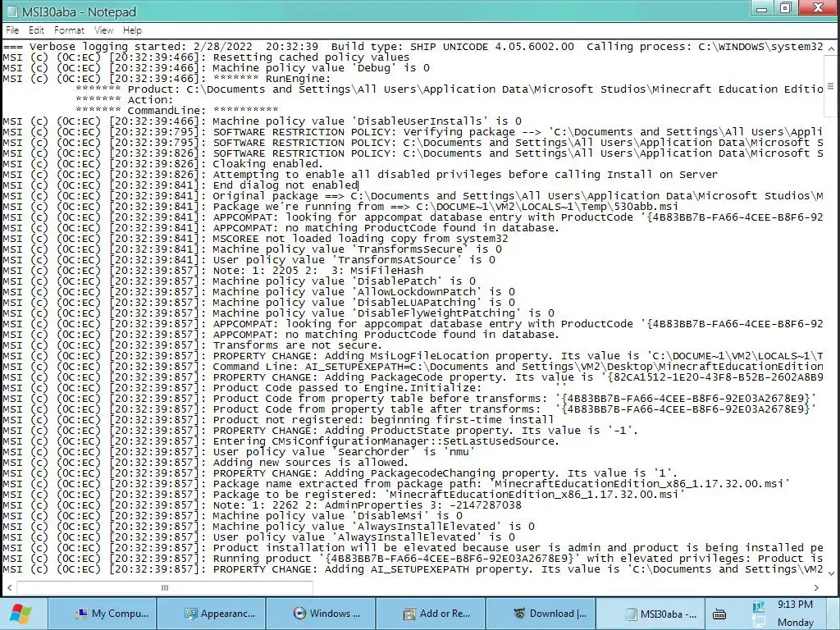840x630 pixels.
Task: Switch to the Download browser taskbar button
Action: [541, 614]
